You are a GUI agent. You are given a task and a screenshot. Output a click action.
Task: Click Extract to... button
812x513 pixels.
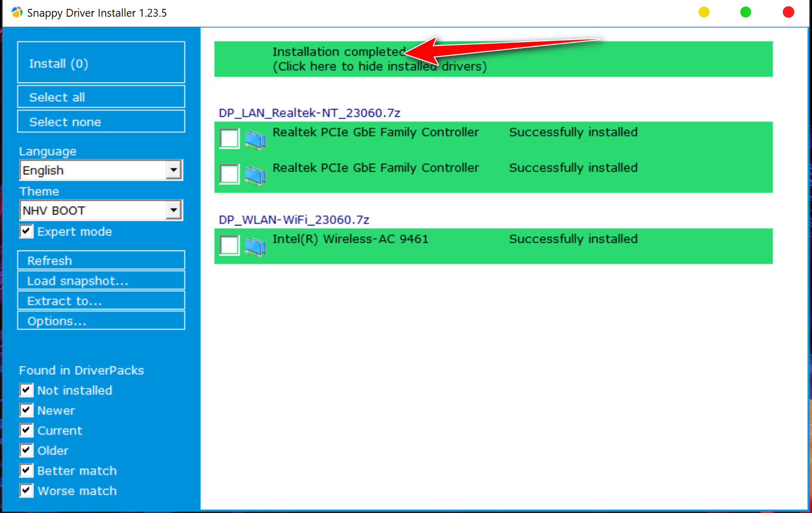point(101,300)
